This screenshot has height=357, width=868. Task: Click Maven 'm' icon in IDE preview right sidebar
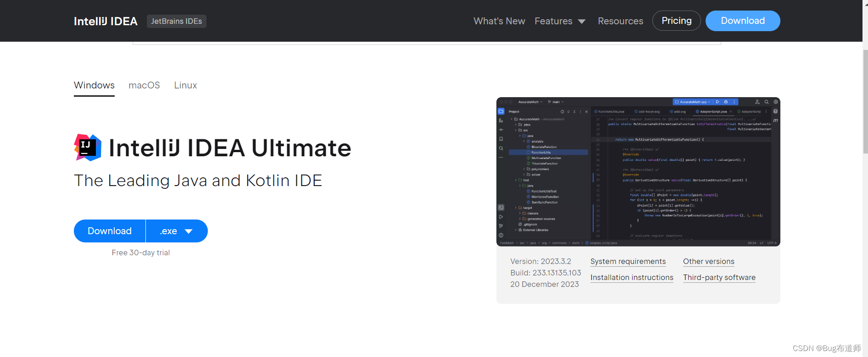[775, 121]
